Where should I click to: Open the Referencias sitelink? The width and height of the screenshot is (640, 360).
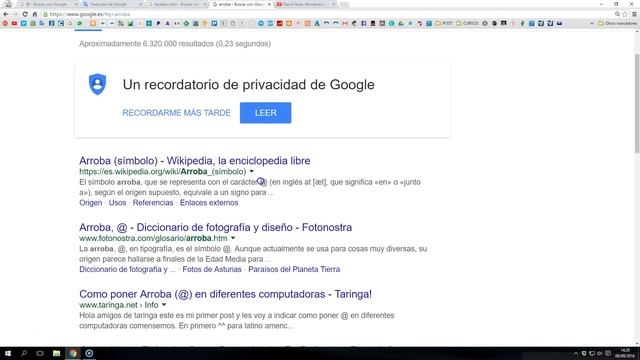click(x=153, y=202)
